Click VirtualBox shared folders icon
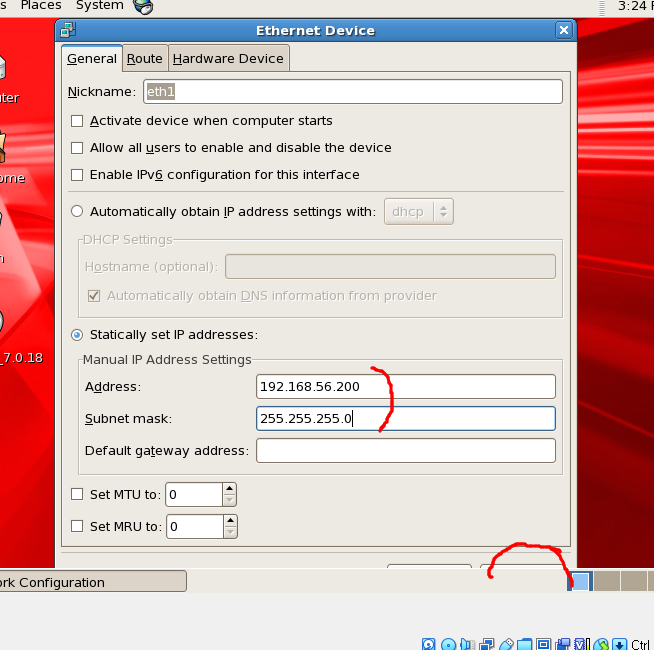 pos(525,644)
